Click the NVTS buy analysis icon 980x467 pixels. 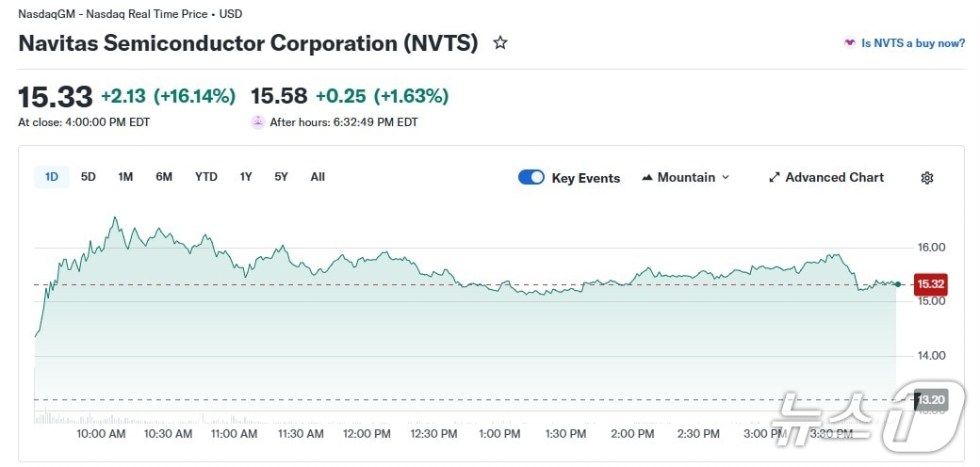pyautogui.click(x=849, y=43)
